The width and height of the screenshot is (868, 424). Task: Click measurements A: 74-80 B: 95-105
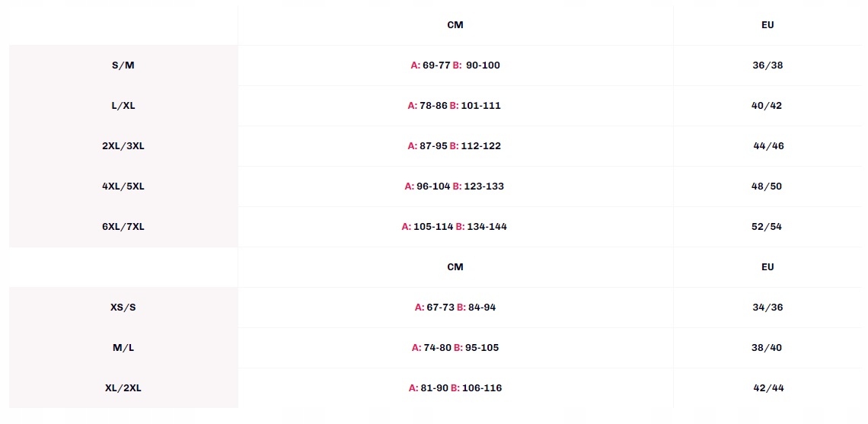click(x=455, y=348)
